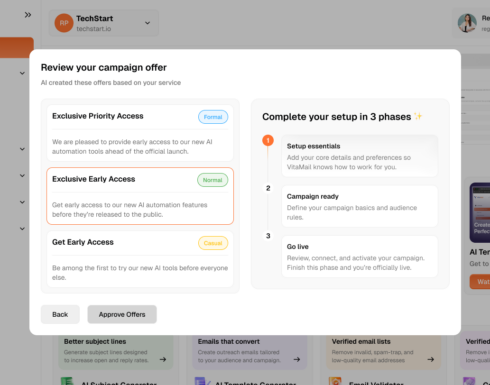Open the TechStart workspace dropdown

[x=104, y=23]
